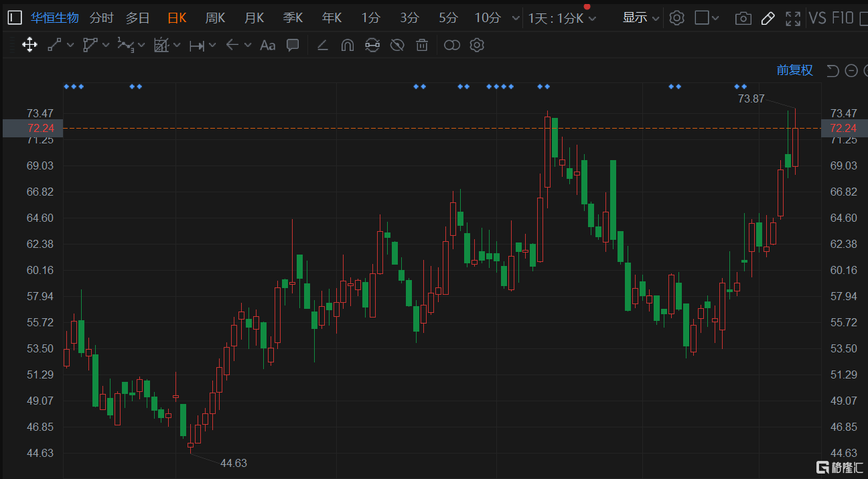Expand wave pattern tool options
Image resolution: width=868 pixels, height=479 pixels.
point(141,46)
